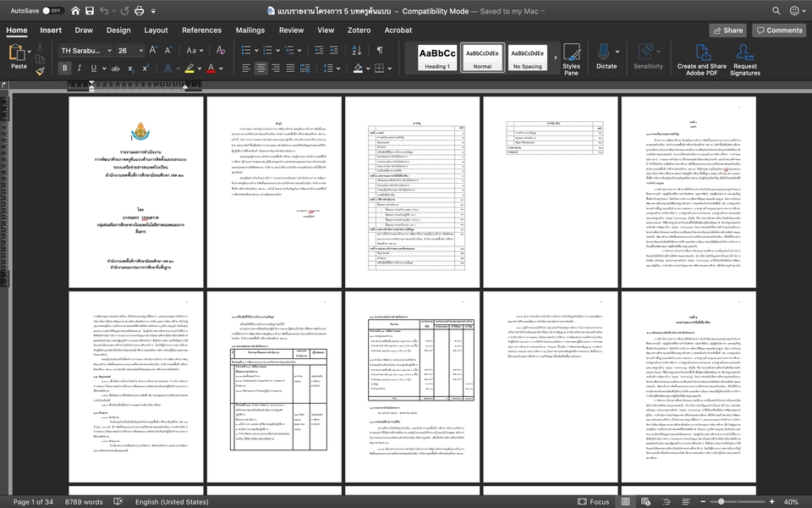The width and height of the screenshot is (812, 508).
Task: Open the Styles Pane
Action: coord(571,59)
